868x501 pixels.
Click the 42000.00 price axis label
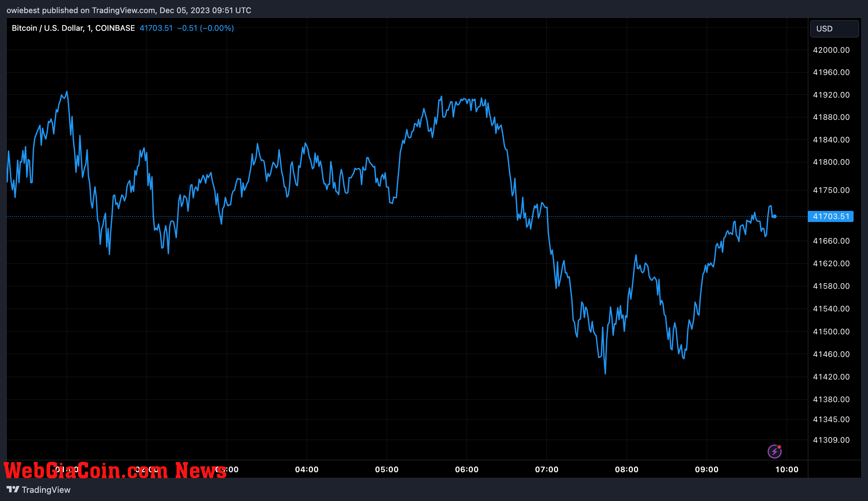(831, 50)
